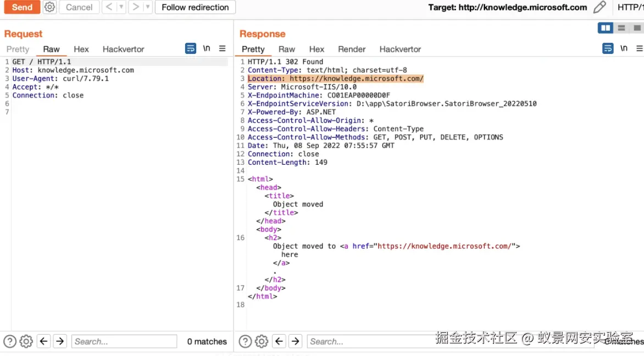Toggle non-printable chars \n in Request
This screenshot has height=356, width=644.
[x=207, y=48]
